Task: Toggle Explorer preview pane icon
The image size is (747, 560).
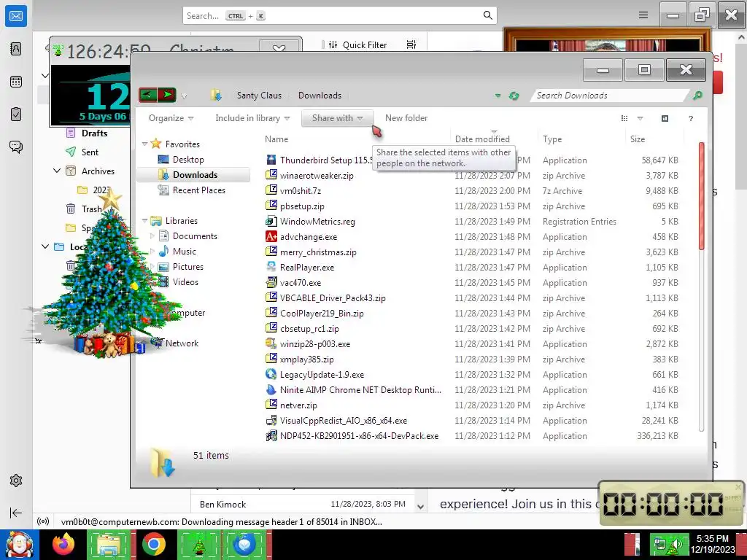Action: click(x=665, y=118)
